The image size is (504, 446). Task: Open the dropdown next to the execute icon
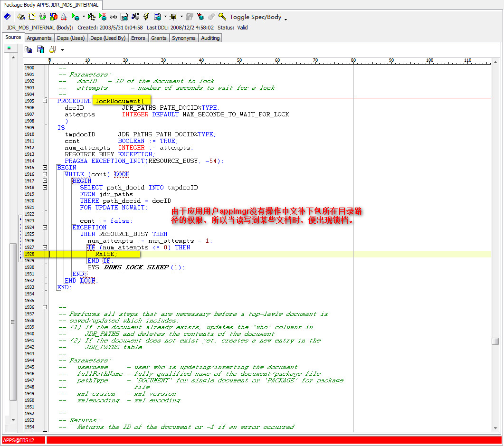coord(84,17)
